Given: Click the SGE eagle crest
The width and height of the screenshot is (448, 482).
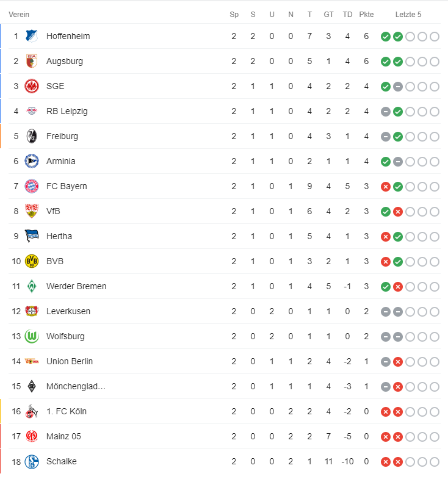Looking at the screenshot, I should click(32, 86).
